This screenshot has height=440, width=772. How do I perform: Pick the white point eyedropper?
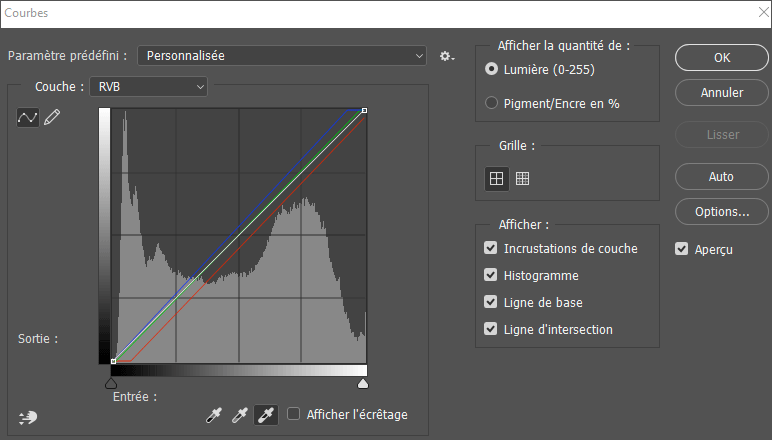coord(266,414)
